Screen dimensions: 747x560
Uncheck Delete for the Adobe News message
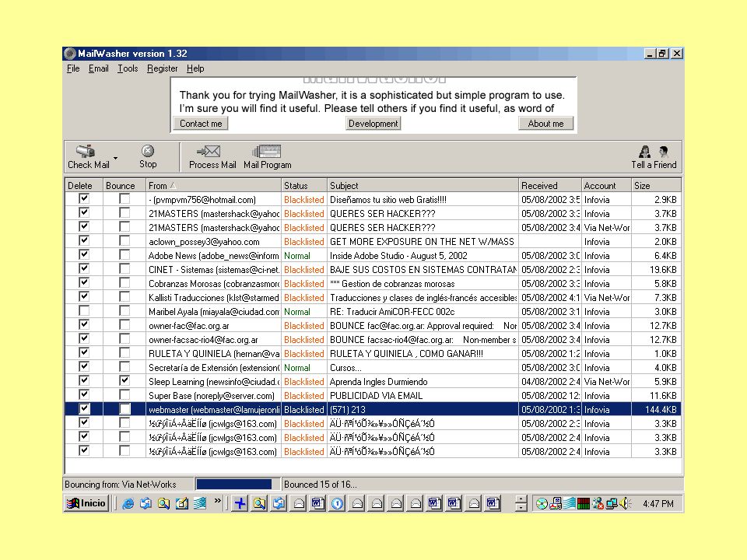pos(84,255)
